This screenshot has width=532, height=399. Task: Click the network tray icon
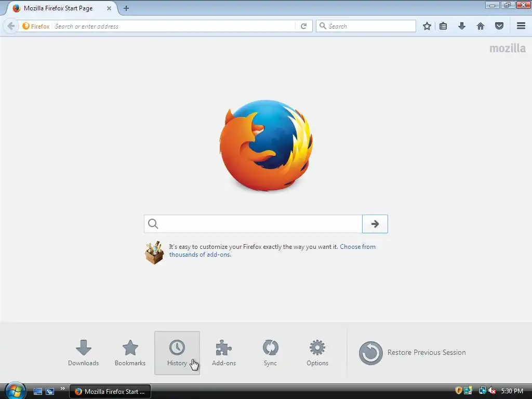tap(482, 391)
